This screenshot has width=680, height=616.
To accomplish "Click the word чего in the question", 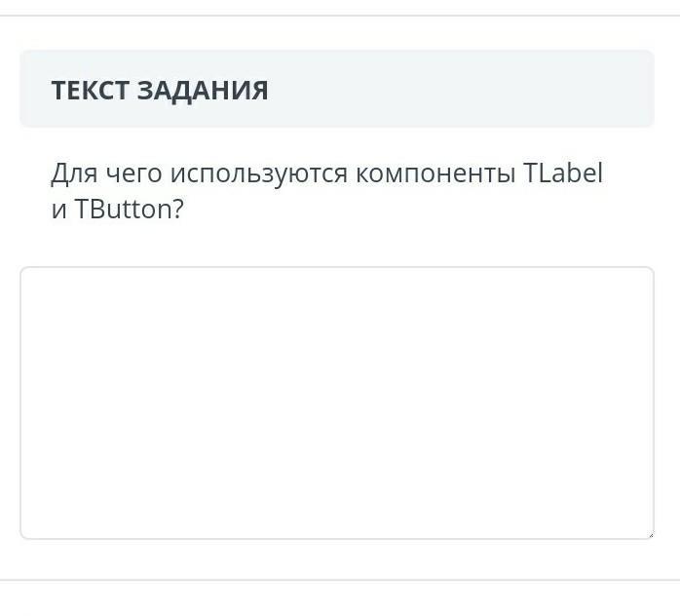I will (x=134, y=174).
